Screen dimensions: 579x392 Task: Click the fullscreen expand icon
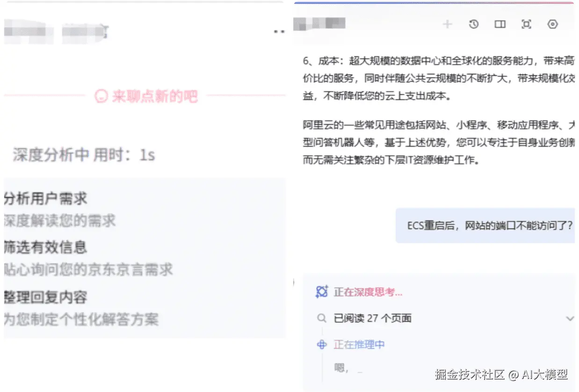tap(527, 24)
